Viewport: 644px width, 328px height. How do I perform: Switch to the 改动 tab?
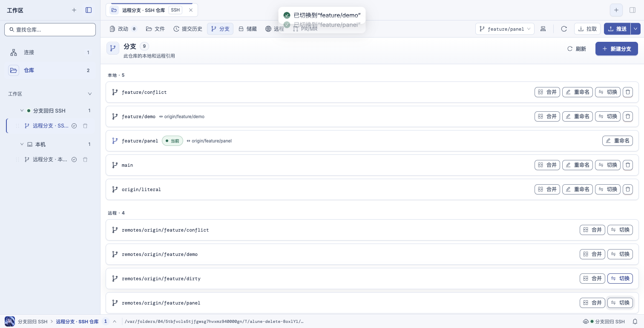pyautogui.click(x=123, y=29)
